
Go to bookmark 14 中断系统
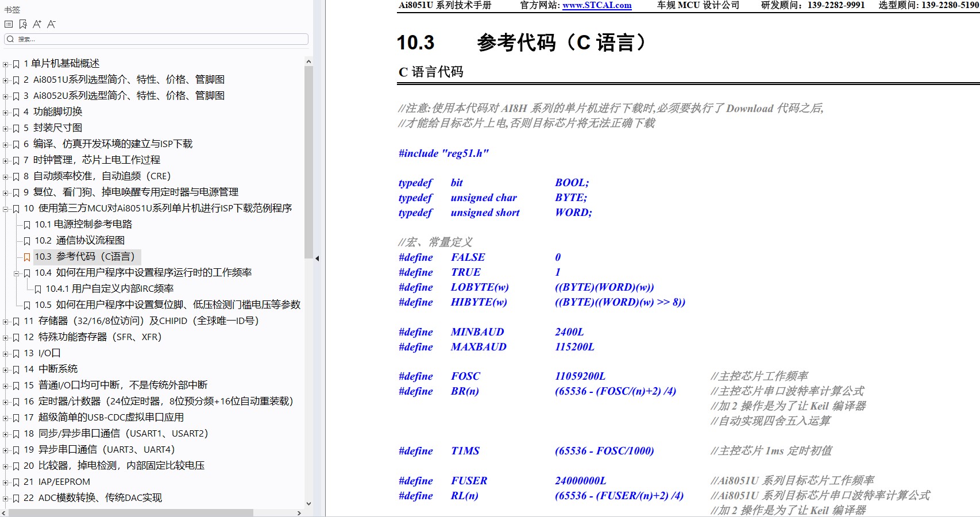tap(51, 369)
